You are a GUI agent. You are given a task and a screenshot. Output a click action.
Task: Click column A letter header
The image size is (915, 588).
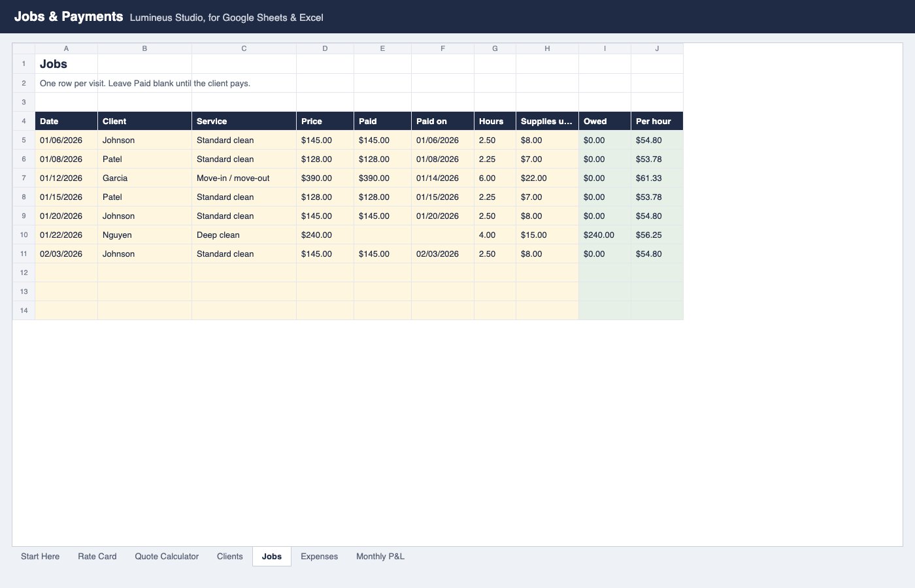(x=66, y=48)
